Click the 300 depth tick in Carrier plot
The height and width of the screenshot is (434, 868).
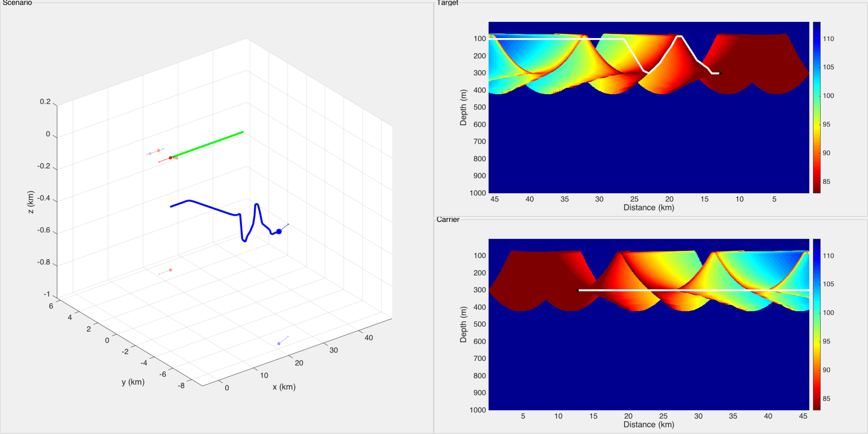(x=480, y=290)
